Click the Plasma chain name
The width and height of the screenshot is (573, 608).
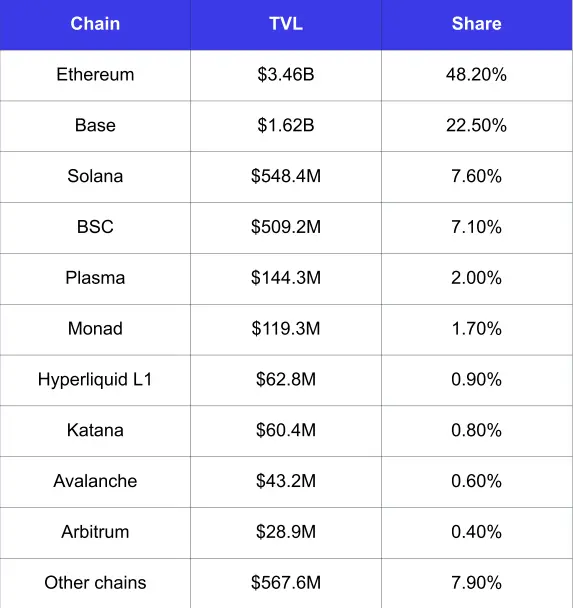pyautogui.click(x=95, y=278)
